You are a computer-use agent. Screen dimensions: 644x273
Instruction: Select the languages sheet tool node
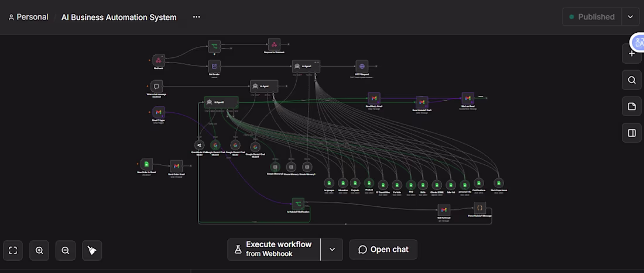pyautogui.click(x=328, y=183)
